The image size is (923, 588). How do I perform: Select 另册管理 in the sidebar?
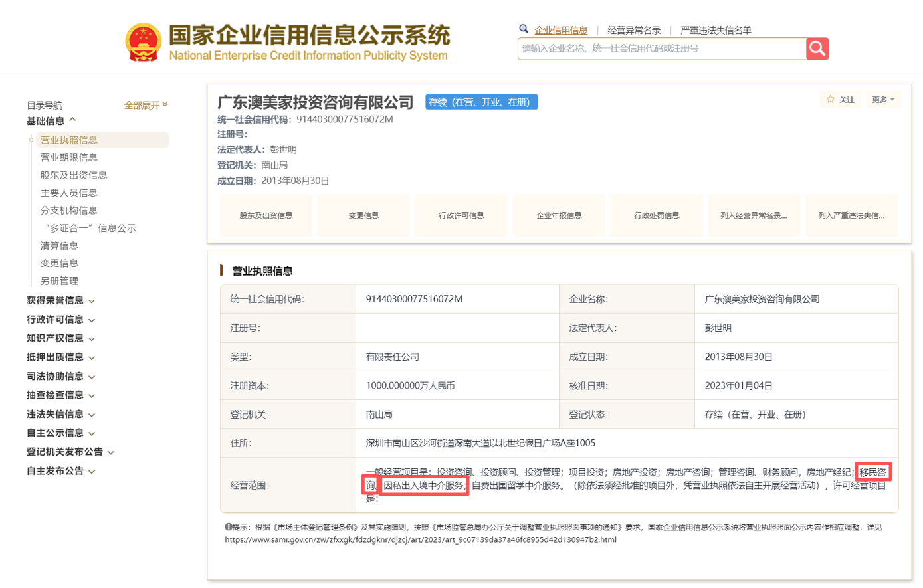[x=59, y=281]
